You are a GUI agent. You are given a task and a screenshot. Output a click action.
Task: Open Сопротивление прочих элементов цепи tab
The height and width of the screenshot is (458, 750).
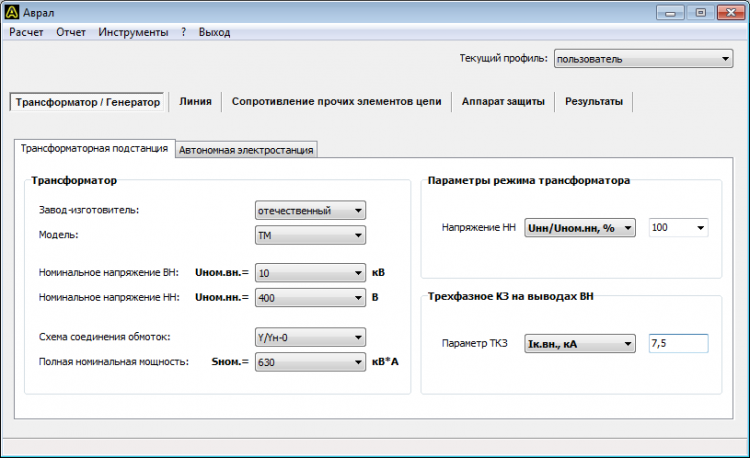(x=336, y=102)
